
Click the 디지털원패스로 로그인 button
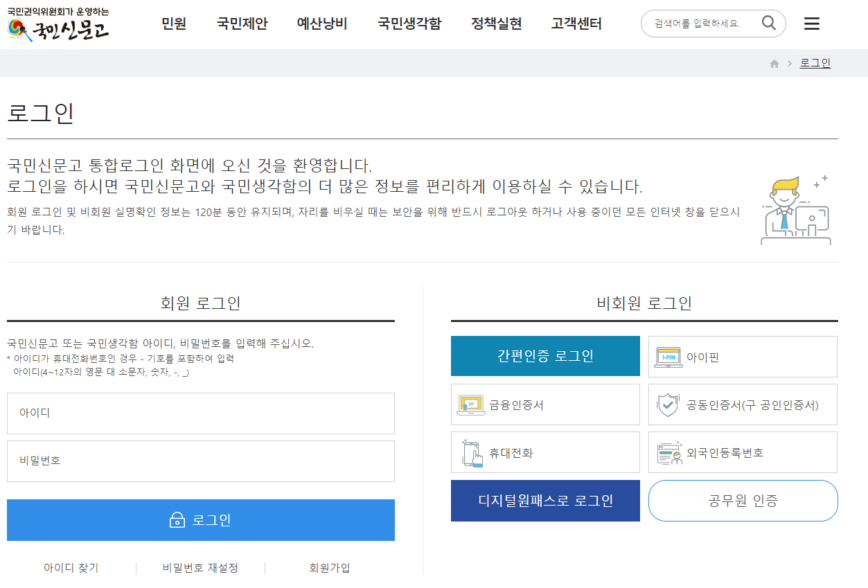545,500
